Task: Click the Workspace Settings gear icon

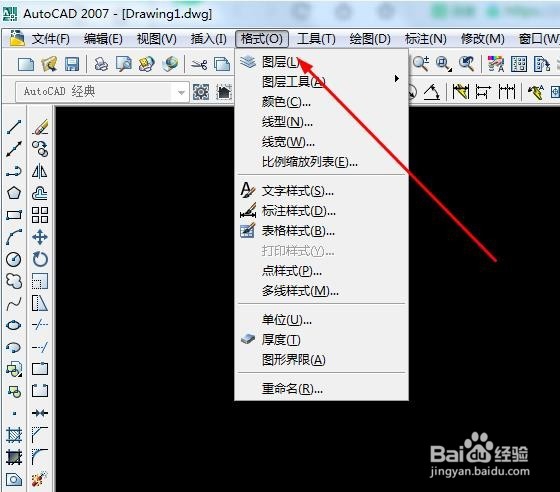Action: tap(201, 92)
